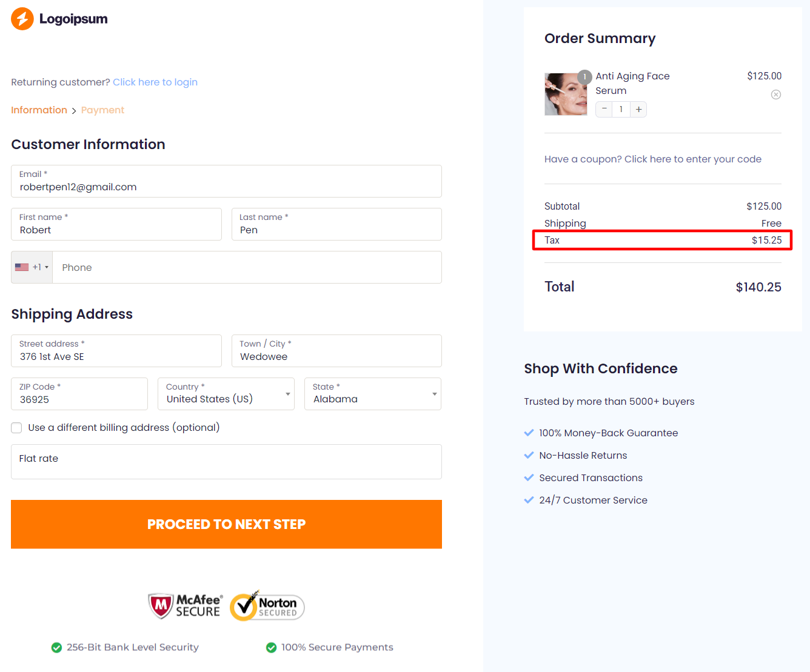Decrease the serum quantity with the minus button
This screenshot has width=810, height=672.
coord(604,109)
